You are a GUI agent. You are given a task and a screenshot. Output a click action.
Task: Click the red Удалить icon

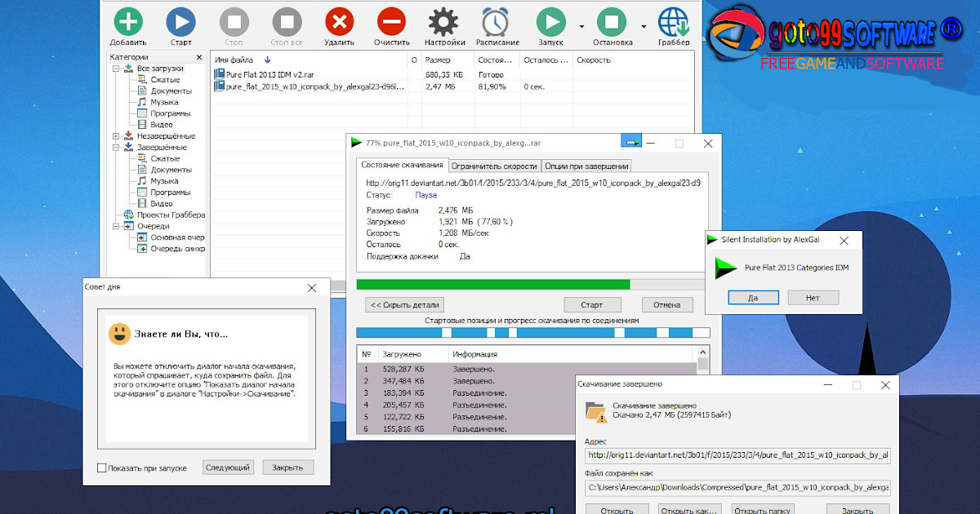tap(339, 21)
